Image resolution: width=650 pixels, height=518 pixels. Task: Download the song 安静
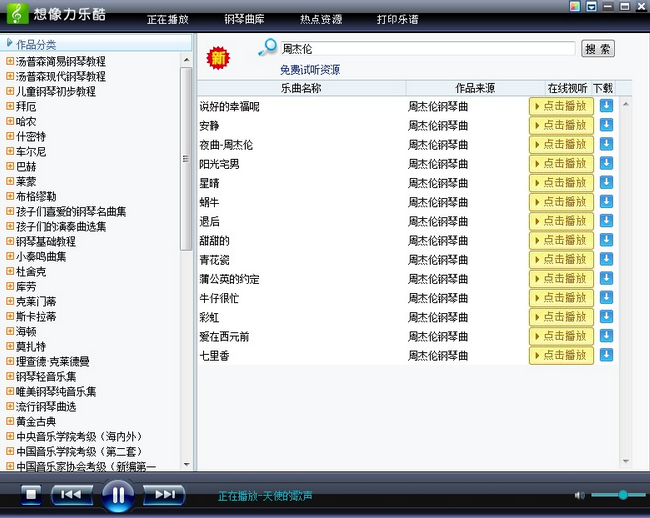click(x=606, y=125)
